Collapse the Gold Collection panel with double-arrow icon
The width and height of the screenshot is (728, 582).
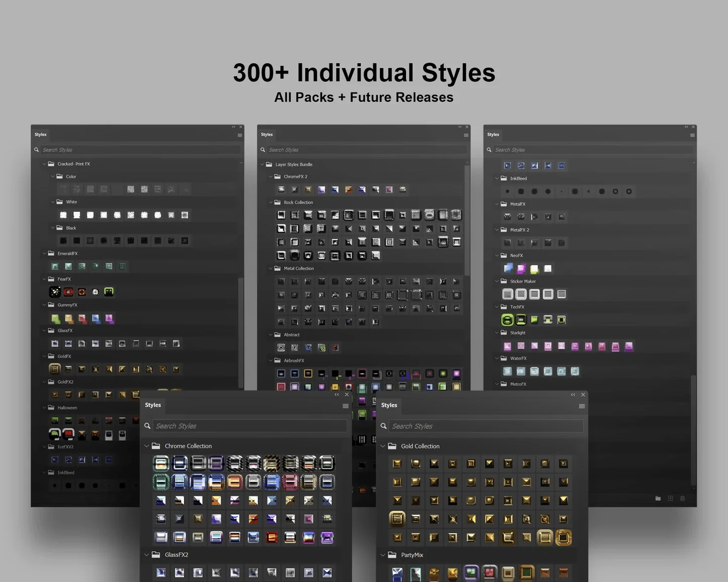(x=573, y=395)
